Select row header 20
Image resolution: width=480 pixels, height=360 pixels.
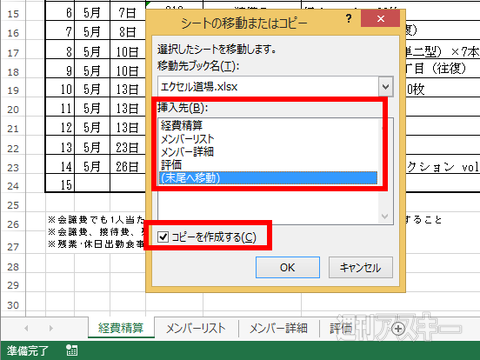[x=13, y=109]
